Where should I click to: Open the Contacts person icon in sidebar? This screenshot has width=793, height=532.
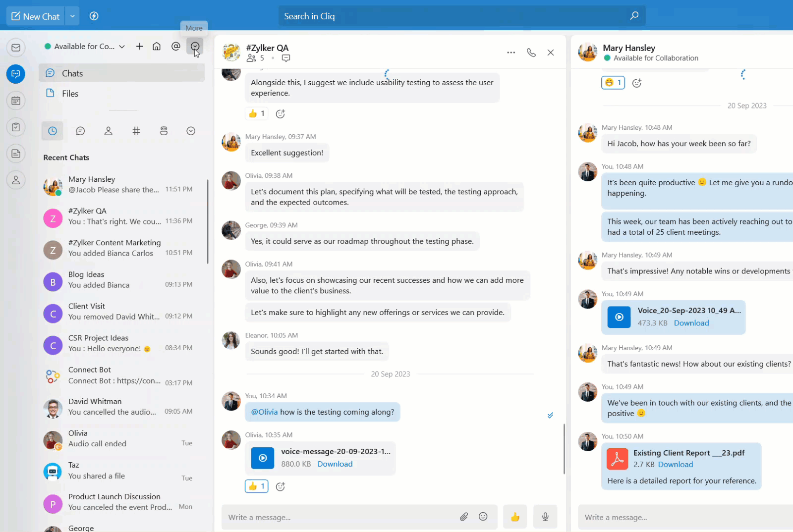(16, 180)
